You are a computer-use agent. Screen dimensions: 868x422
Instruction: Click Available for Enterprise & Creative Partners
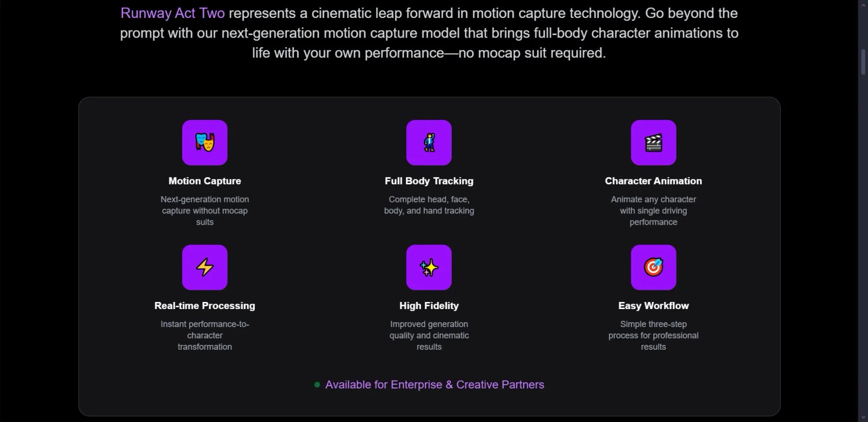tap(435, 385)
